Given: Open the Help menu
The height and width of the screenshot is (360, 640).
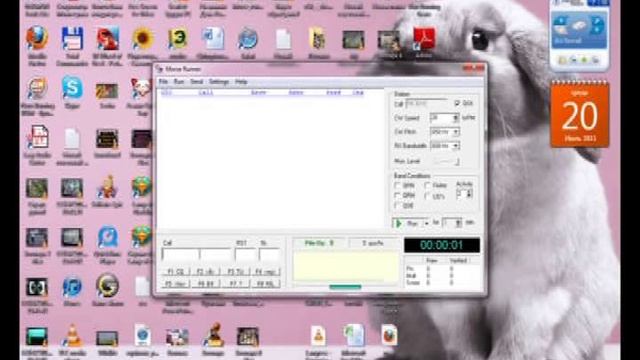Looking at the screenshot, I should [241, 82].
